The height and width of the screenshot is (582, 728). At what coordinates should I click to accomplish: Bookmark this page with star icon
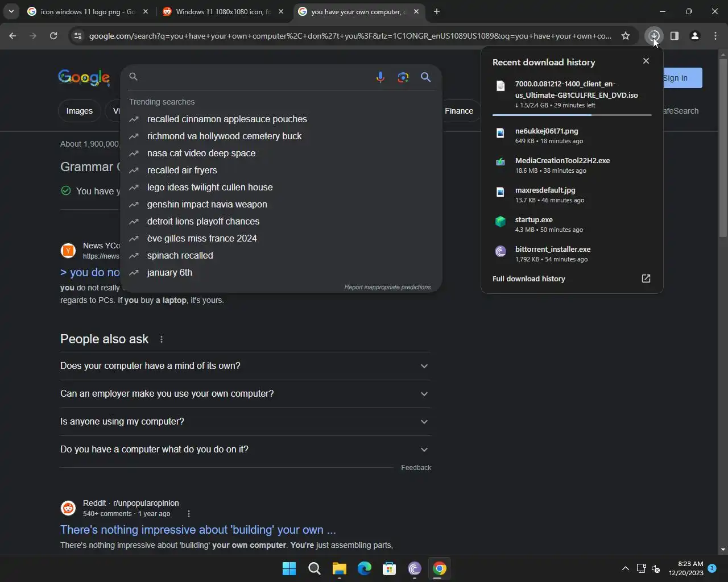click(626, 36)
